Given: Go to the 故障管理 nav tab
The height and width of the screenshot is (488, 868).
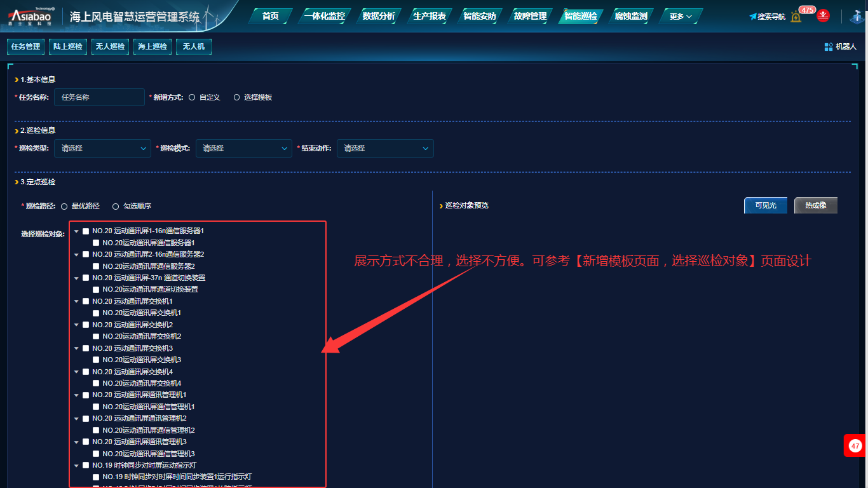Looking at the screenshot, I should pos(530,17).
